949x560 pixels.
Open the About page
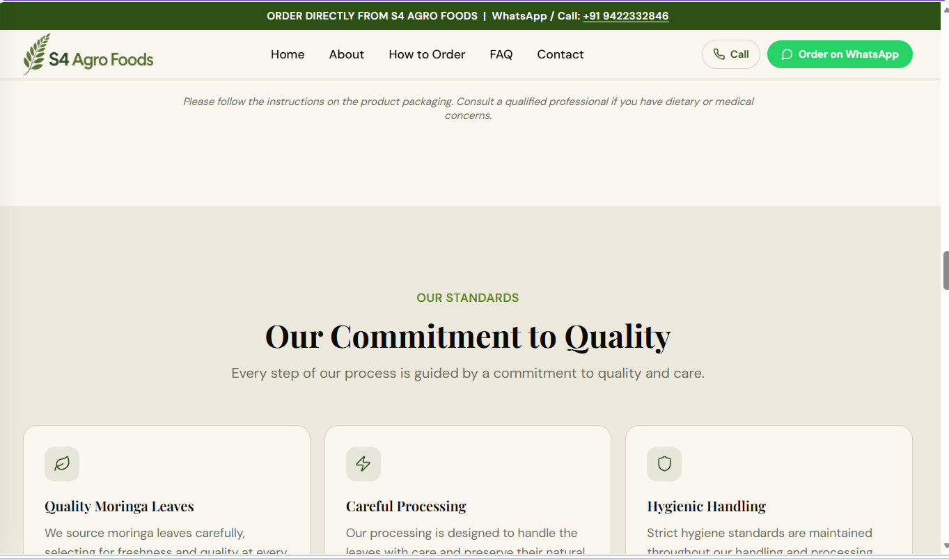point(347,54)
